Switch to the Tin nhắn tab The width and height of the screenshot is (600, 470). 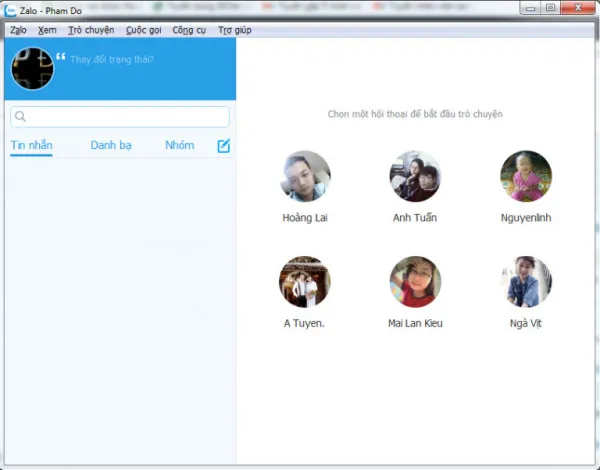pos(31,146)
